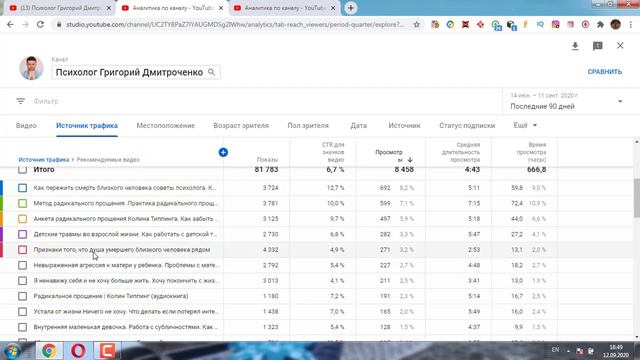
Task: Toggle Признаки того, что душа checkbox
Action: click(x=22, y=249)
